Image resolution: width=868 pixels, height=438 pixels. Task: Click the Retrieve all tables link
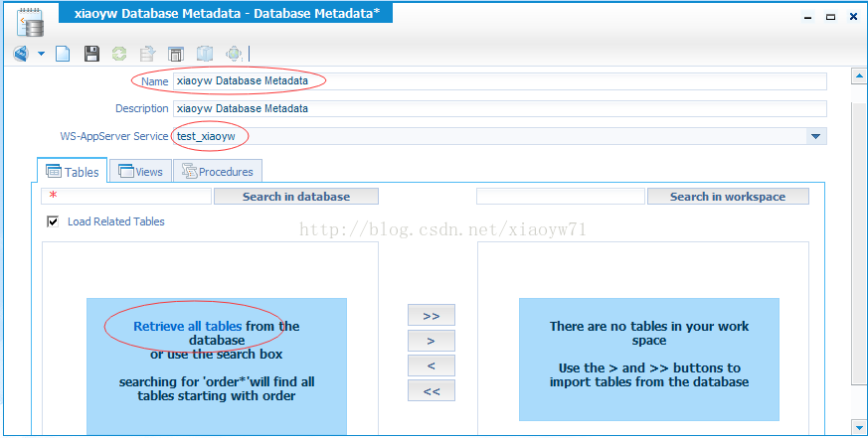coord(188,327)
